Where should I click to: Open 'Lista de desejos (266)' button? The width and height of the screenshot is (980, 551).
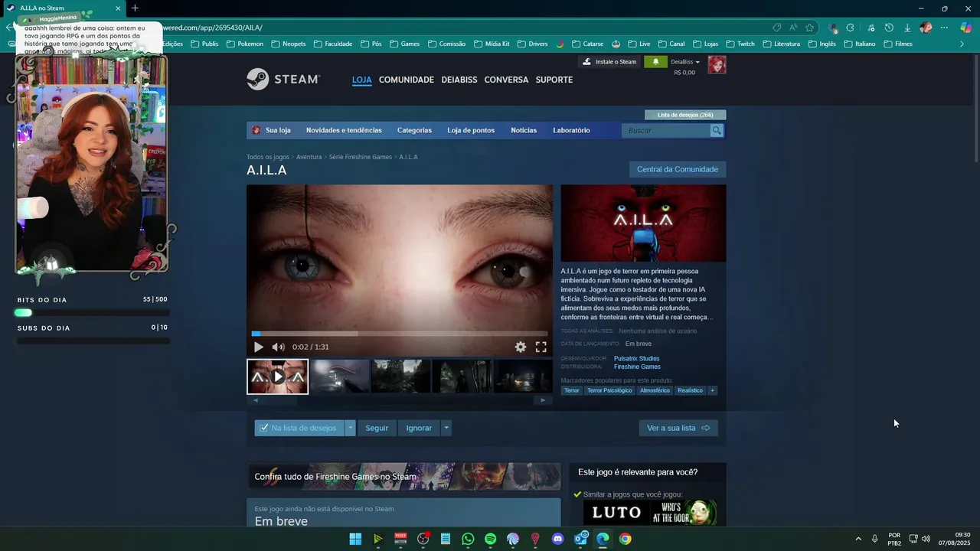click(685, 115)
